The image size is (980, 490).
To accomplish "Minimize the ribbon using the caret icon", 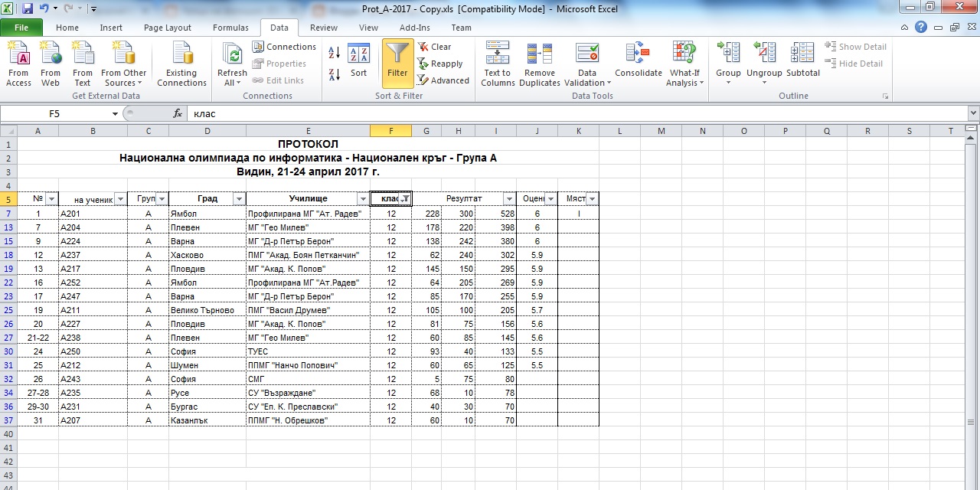I will click(x=906, y=27).
